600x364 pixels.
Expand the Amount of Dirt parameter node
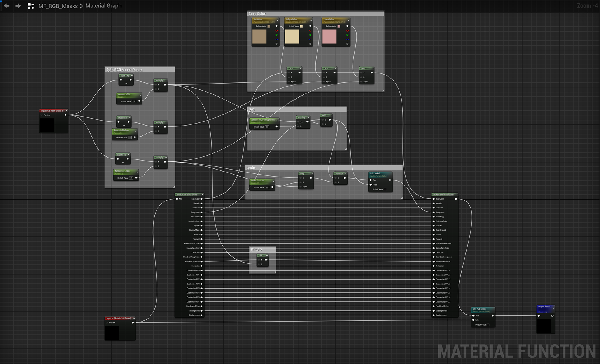tap(140, 95)
